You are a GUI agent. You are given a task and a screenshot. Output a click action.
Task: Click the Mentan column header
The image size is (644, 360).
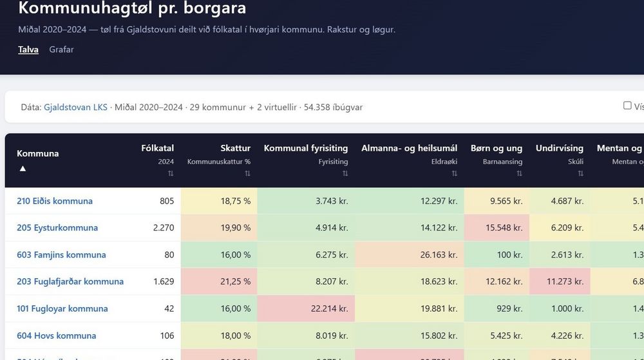pos(620,148)
